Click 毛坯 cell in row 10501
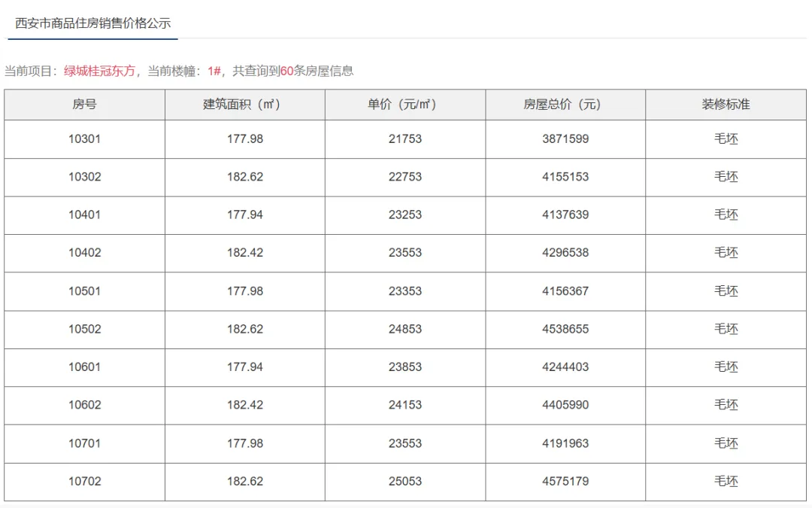 pyautogui.click(x=726, y=291)
